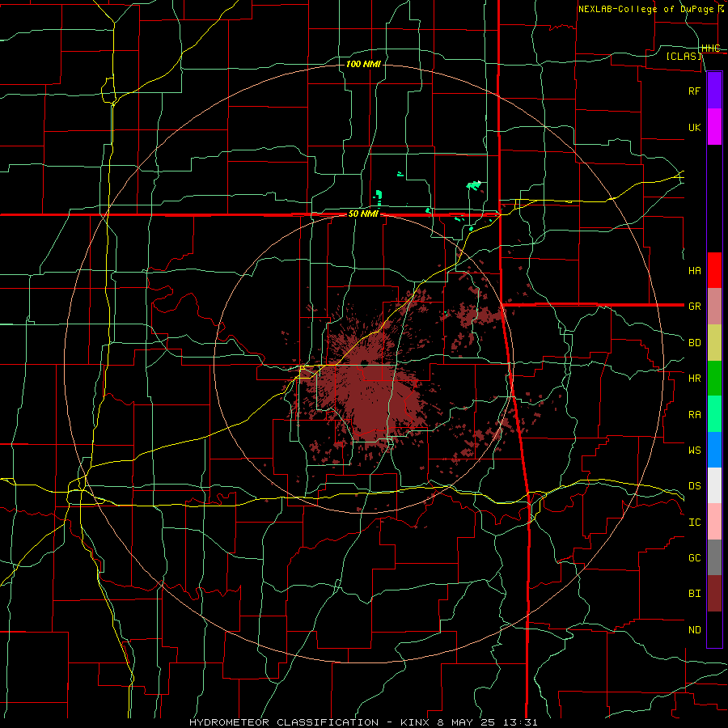
Task: Click the IC light pink legend swatch
Action: click(x=714, y=522)
